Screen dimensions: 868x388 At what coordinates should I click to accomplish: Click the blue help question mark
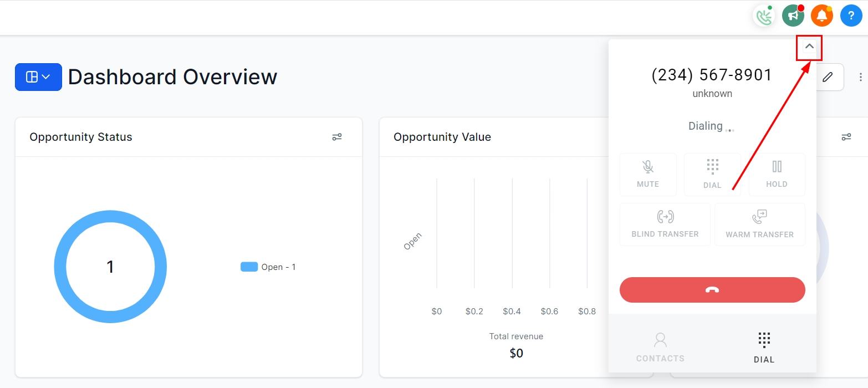[851, 16]
